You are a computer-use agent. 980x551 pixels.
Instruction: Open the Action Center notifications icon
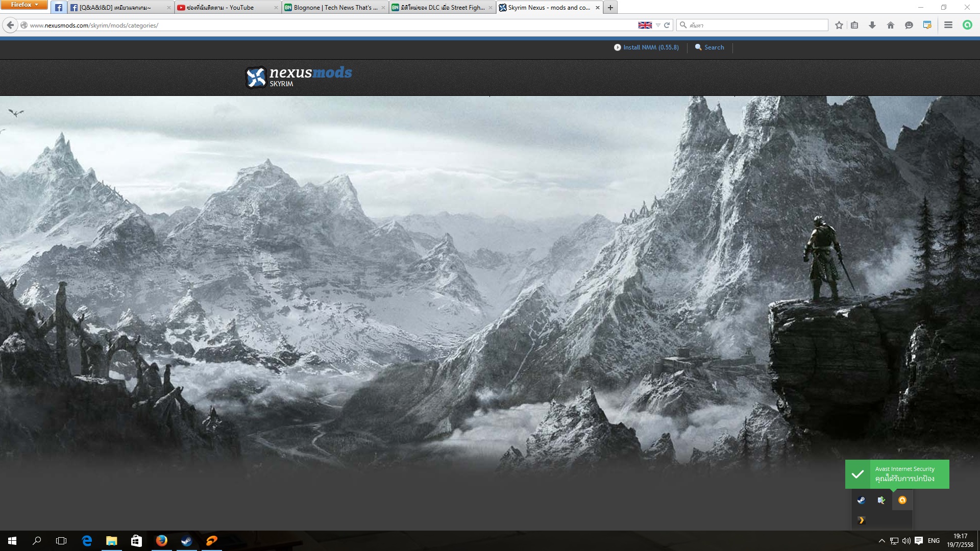click(919, 541)
